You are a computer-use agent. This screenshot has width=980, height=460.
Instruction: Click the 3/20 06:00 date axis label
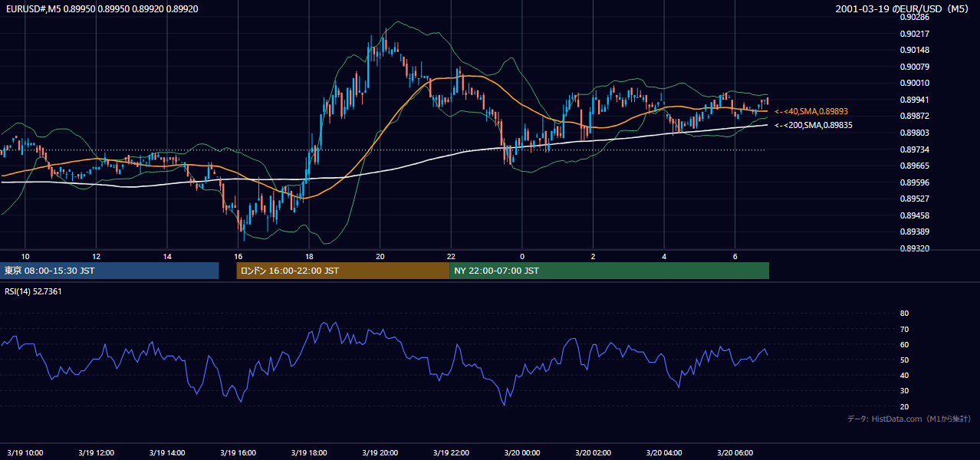click(735, 452)
